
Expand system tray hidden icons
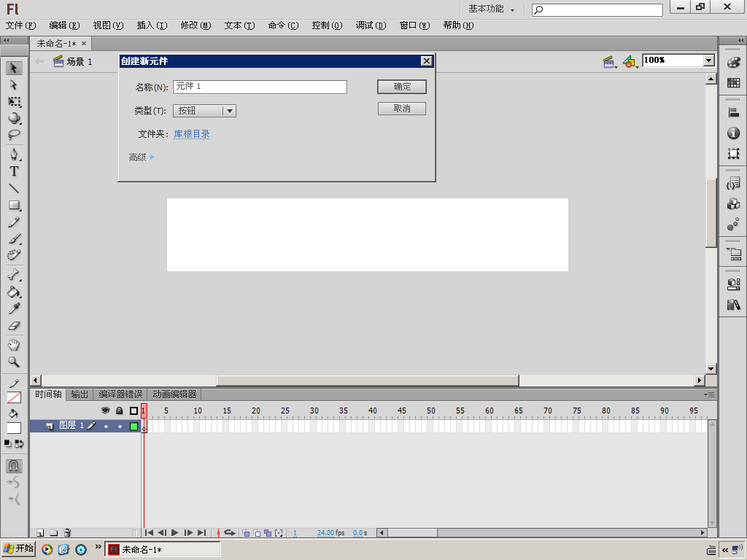(x=725, y=550)
